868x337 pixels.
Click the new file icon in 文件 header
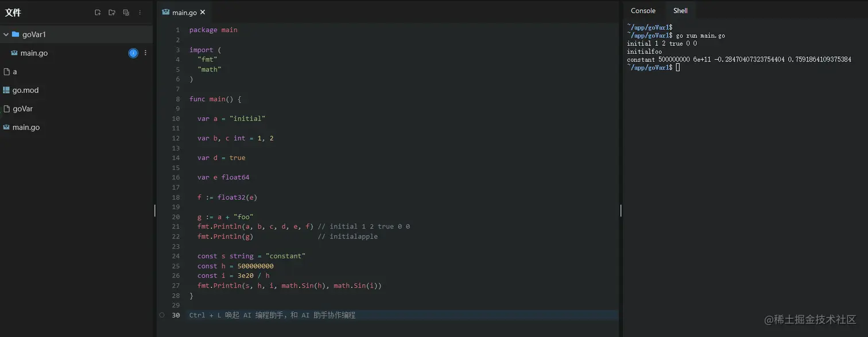[x=98, y=13]
